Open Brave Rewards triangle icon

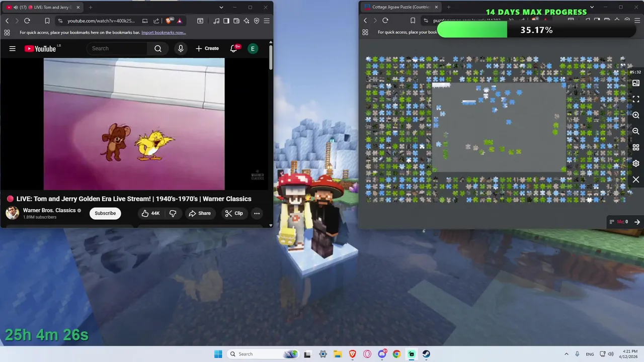tap(179, 21)
